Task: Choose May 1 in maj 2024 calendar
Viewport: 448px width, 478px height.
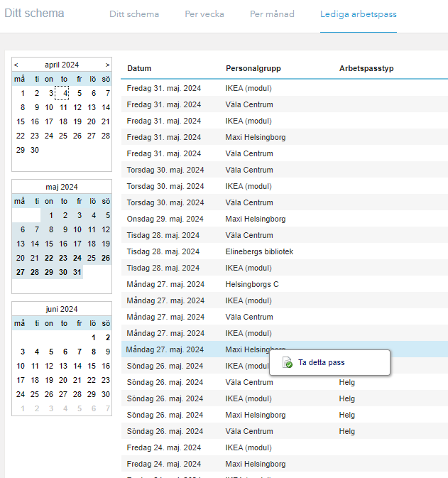Action: pos(49,215)
